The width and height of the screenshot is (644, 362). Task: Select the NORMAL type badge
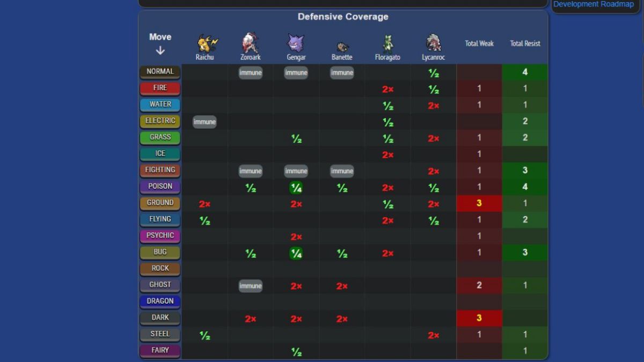pyautogui.click(x=160, y=72)
